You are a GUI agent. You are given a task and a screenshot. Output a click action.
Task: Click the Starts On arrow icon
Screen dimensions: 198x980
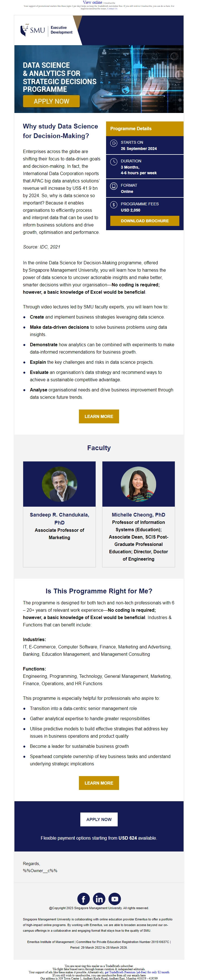coord(113,143)
